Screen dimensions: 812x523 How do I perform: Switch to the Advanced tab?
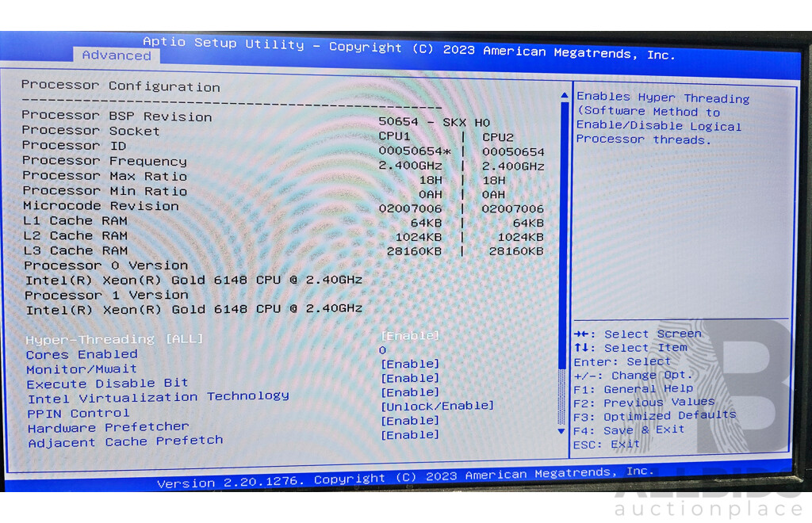(x=117, y=55)
